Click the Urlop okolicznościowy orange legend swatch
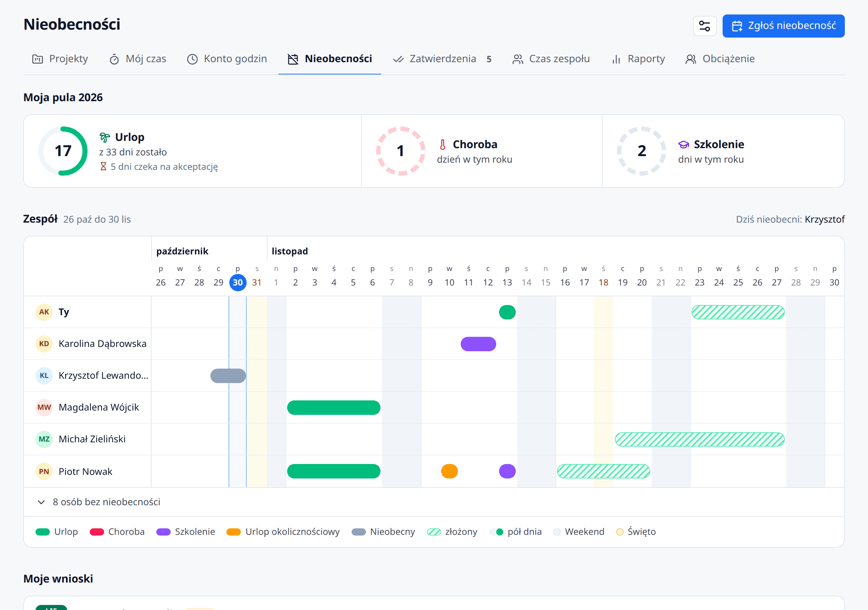868x610 pixels. point(233,532)
